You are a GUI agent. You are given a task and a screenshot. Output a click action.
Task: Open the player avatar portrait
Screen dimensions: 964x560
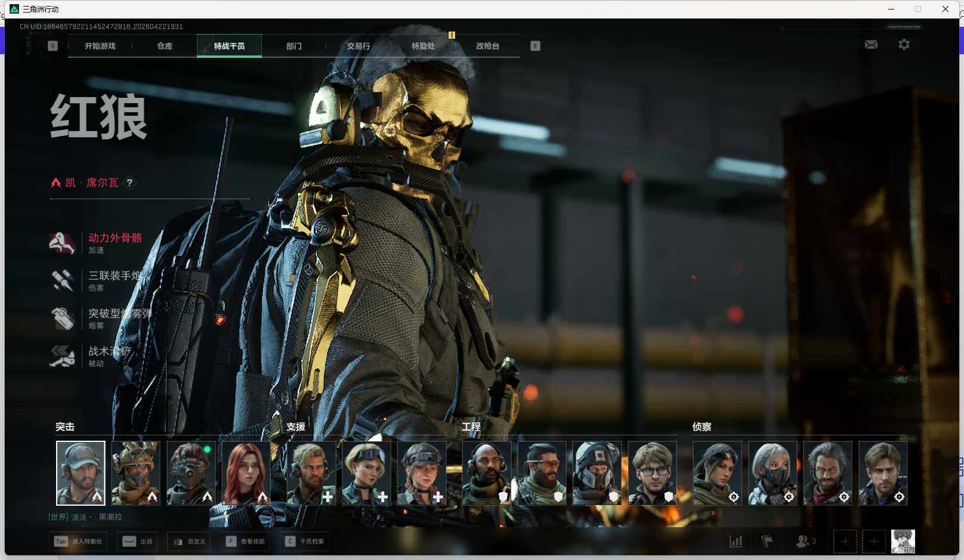pyautogui.click(x=903, y=542)
